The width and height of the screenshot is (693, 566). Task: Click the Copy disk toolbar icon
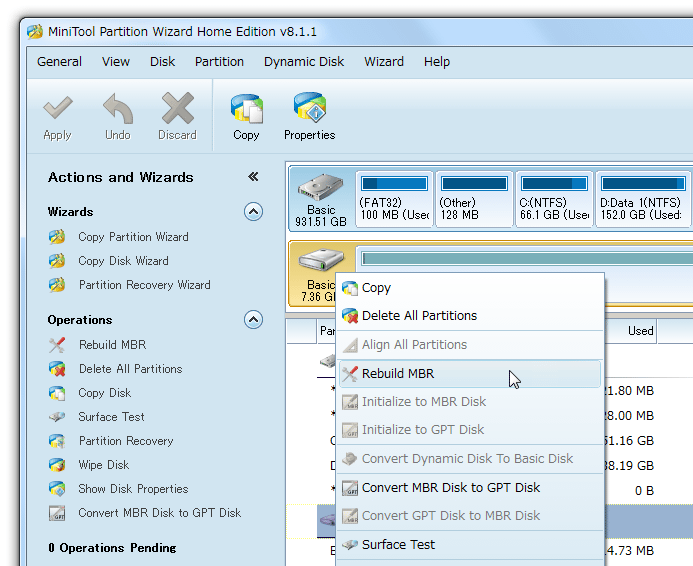click(246, 108)
